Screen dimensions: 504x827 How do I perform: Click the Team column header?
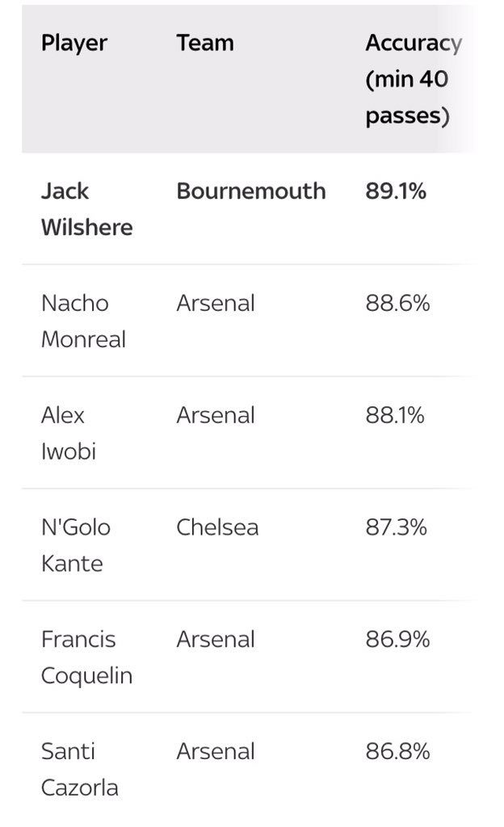[205, 43]
